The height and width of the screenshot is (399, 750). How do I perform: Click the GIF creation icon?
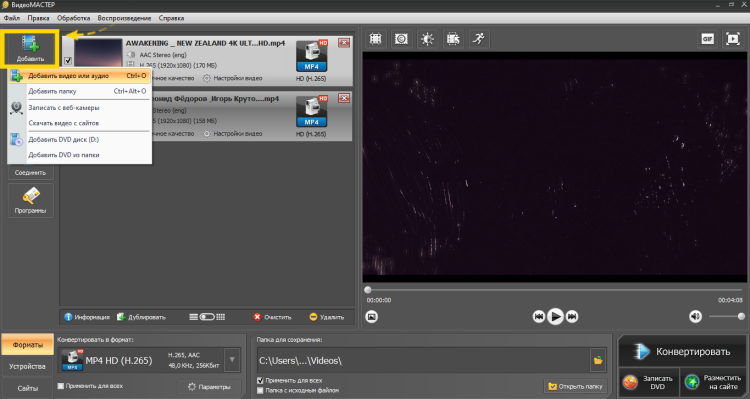[x=707, y=39]
